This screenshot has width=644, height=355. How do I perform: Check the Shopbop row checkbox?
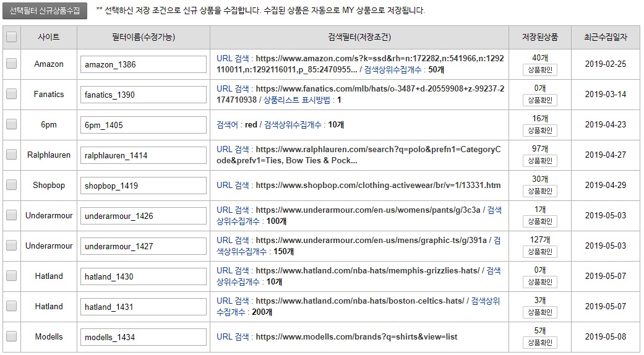[12, 185]
